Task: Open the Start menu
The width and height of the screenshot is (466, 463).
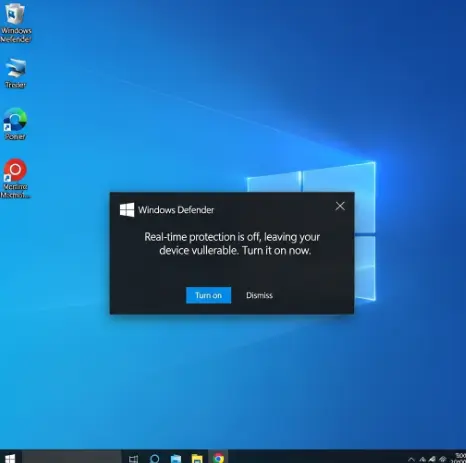Action: click(x=10, y=458)
